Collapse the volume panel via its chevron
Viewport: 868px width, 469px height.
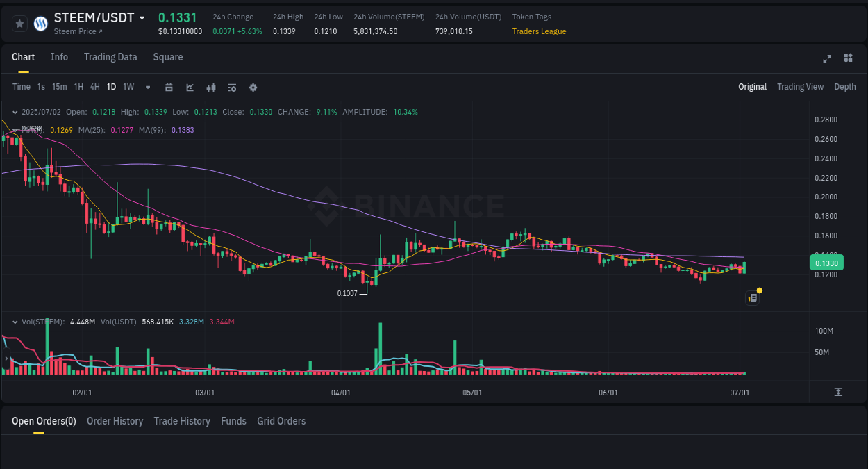[x=15, y=322]
